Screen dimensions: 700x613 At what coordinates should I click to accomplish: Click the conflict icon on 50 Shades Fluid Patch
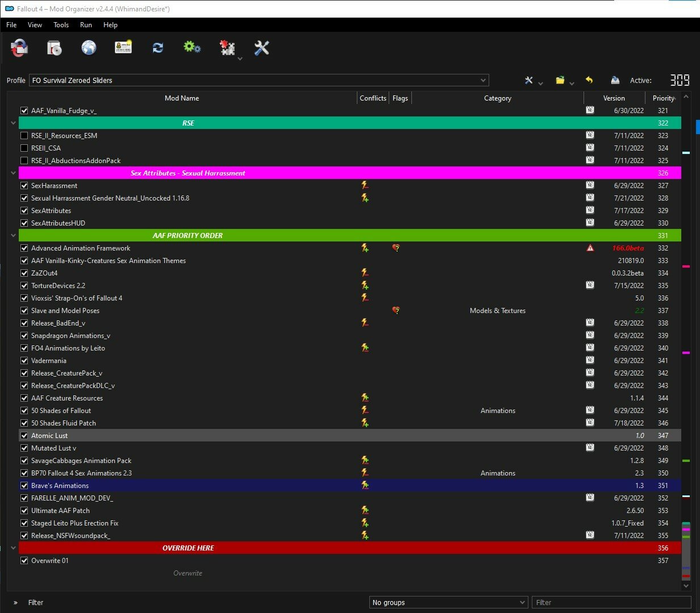tap(365, 423)
